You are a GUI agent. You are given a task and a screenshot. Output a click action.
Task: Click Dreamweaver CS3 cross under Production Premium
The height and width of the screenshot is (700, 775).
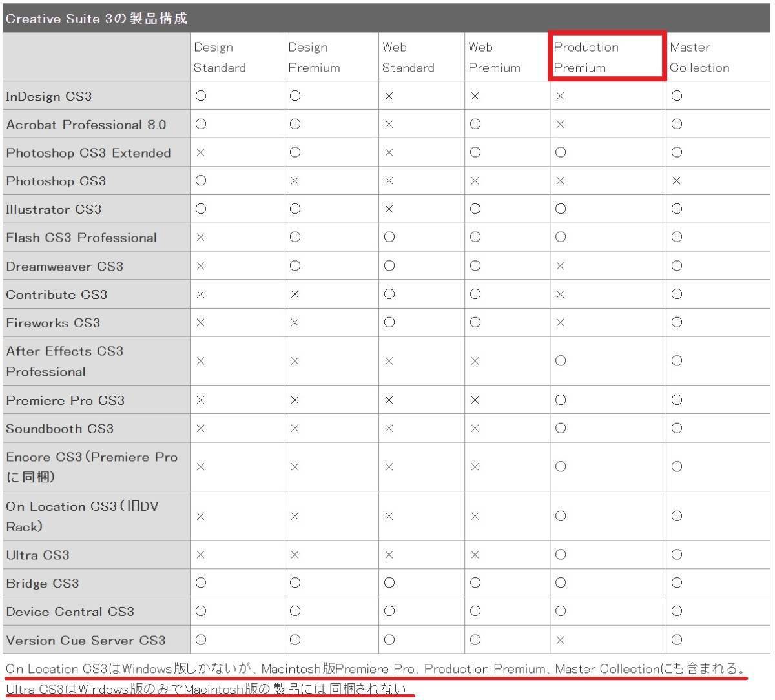(x=560, y=266)
